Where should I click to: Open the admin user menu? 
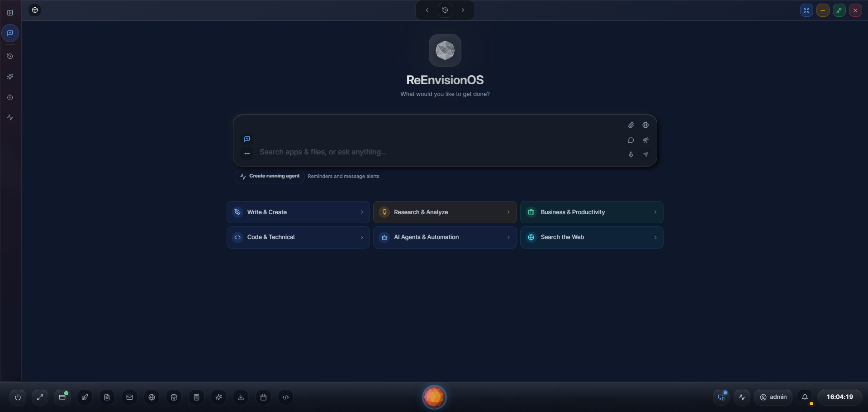pos(773,397)
